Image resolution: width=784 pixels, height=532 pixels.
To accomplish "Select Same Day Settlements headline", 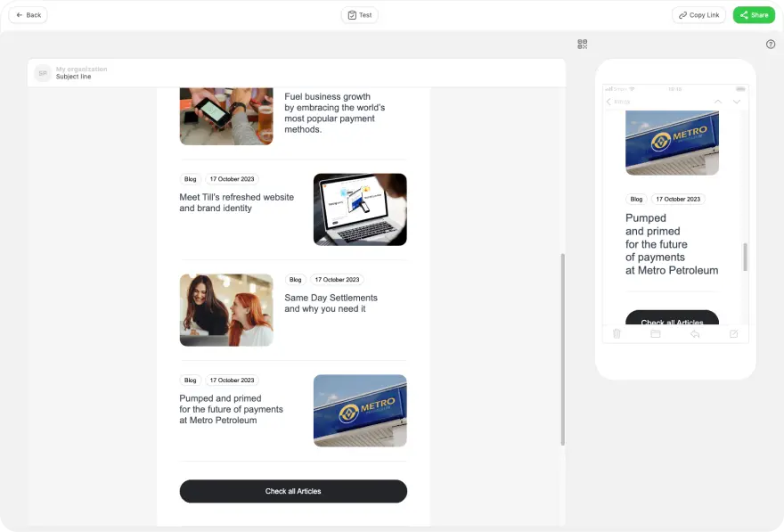I will [x=331, y=303].
